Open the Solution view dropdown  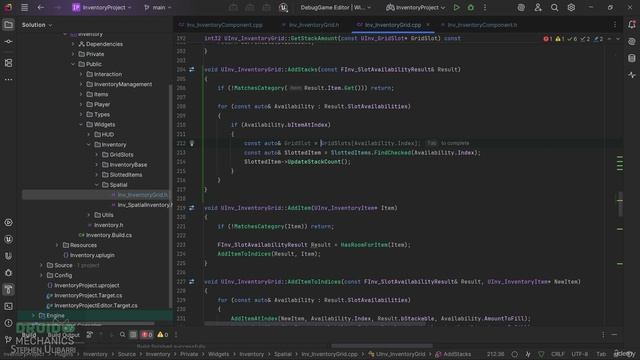[37, 25]
